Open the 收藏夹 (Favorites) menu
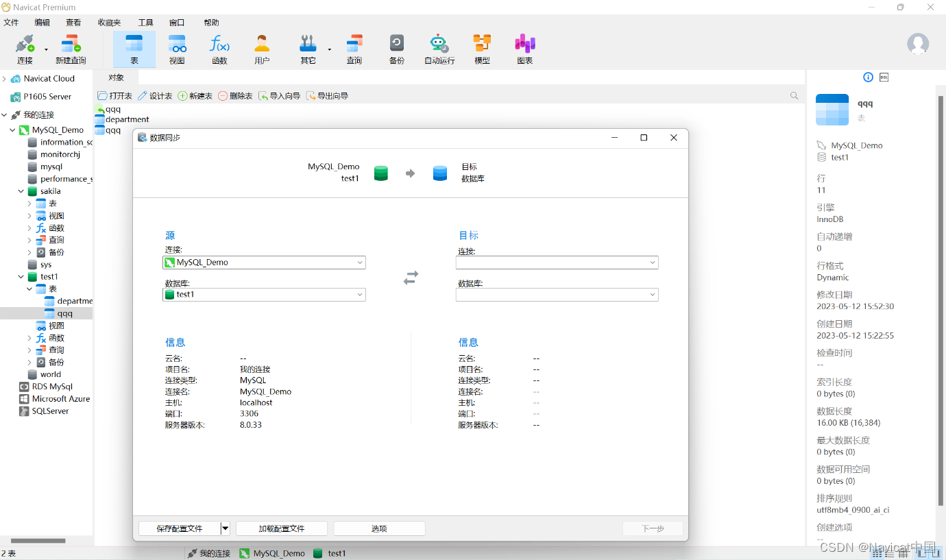The height and width of the screenshot is (560, 946). (109, 23)
